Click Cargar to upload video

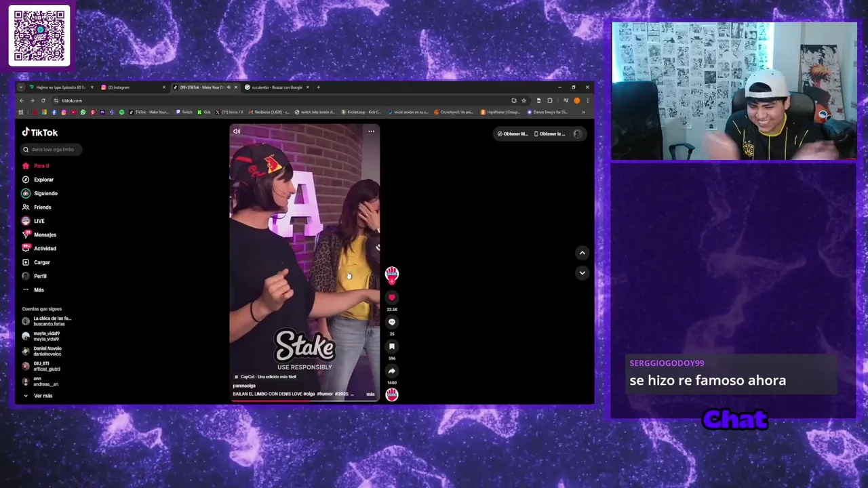(37, 262)
